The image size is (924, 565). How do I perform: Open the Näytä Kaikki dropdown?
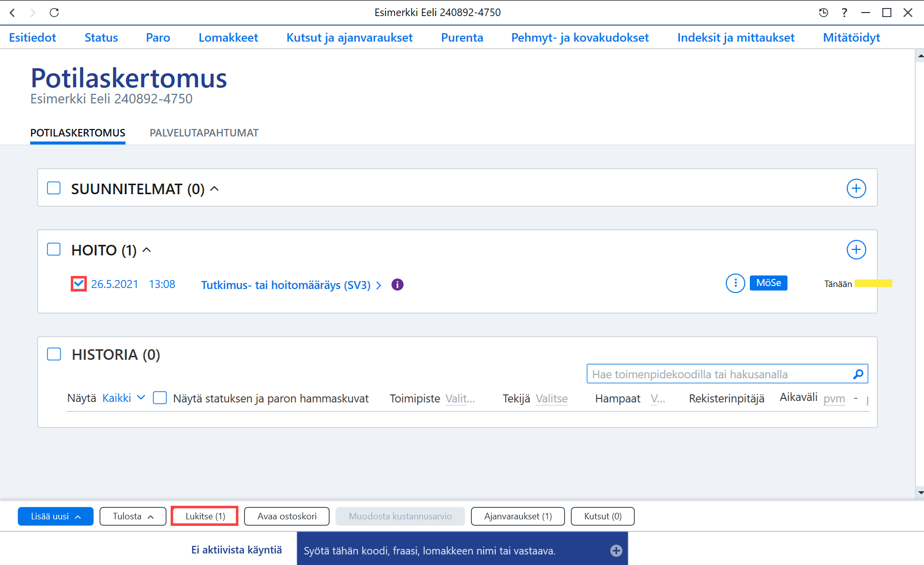pyautogui.click(x=124, y=398)
